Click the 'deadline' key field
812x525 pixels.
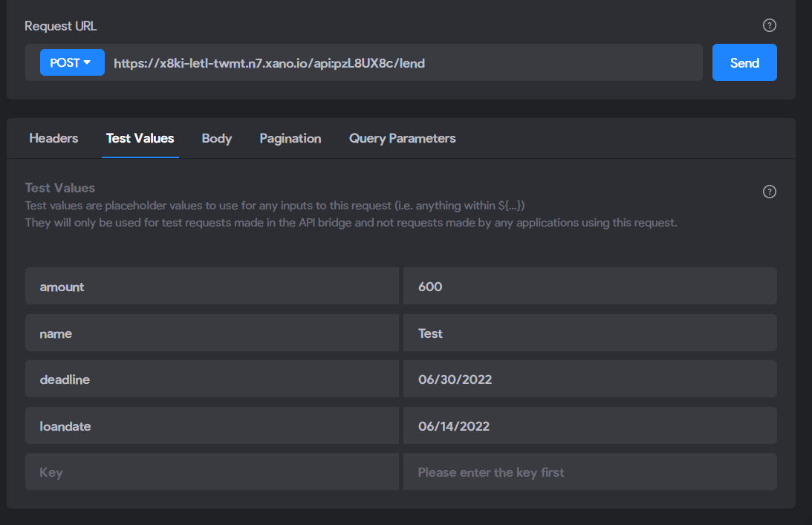pos(212,379)
